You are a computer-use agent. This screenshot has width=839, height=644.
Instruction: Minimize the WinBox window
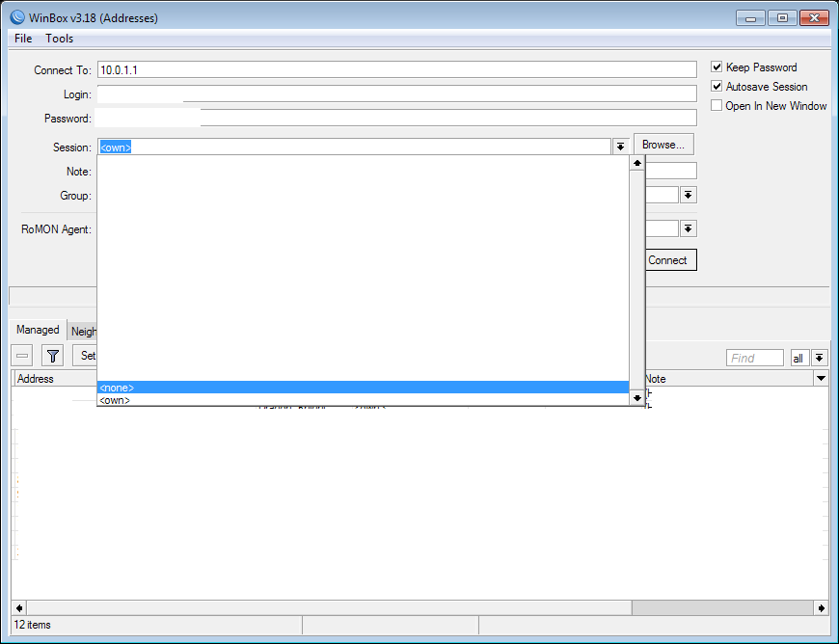click(x=750, y=18)
